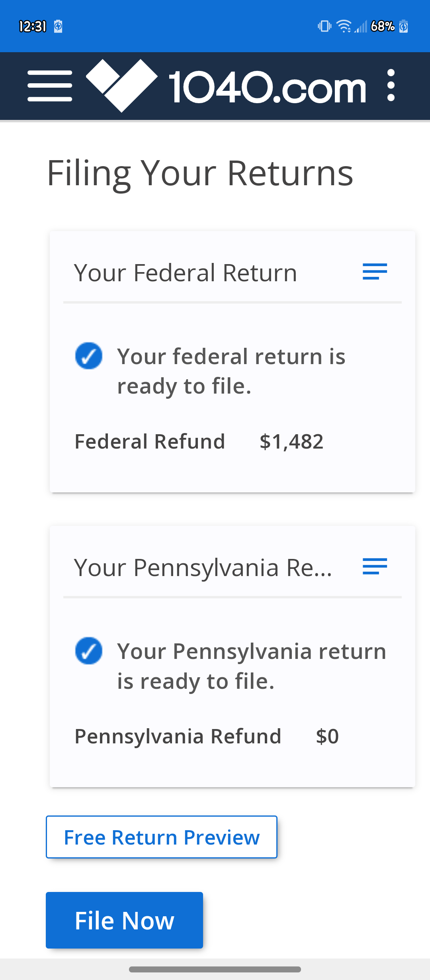
Task: Click the File Now button
Action: pos(124,920)
